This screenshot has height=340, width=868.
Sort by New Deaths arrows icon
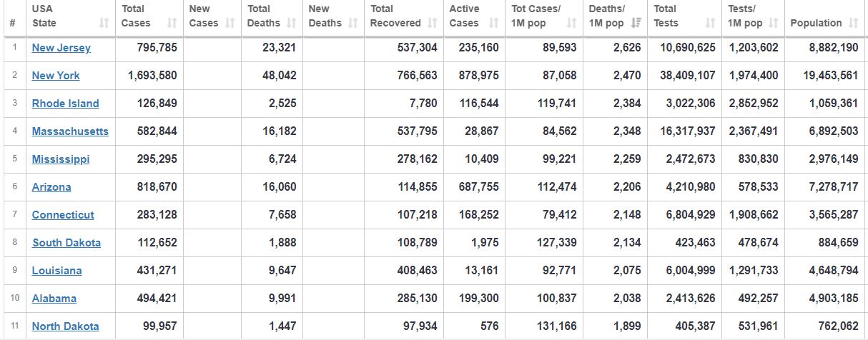(x=352, y=23)
